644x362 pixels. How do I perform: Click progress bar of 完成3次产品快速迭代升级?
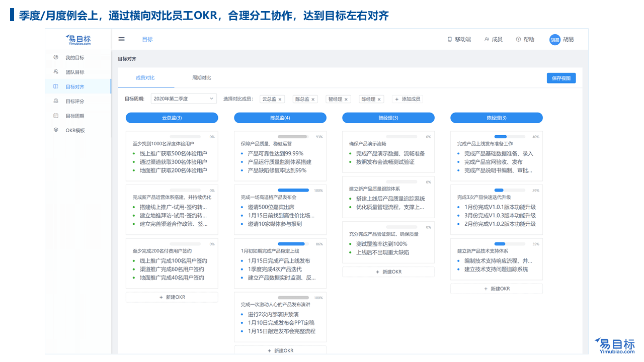[510, 190]
